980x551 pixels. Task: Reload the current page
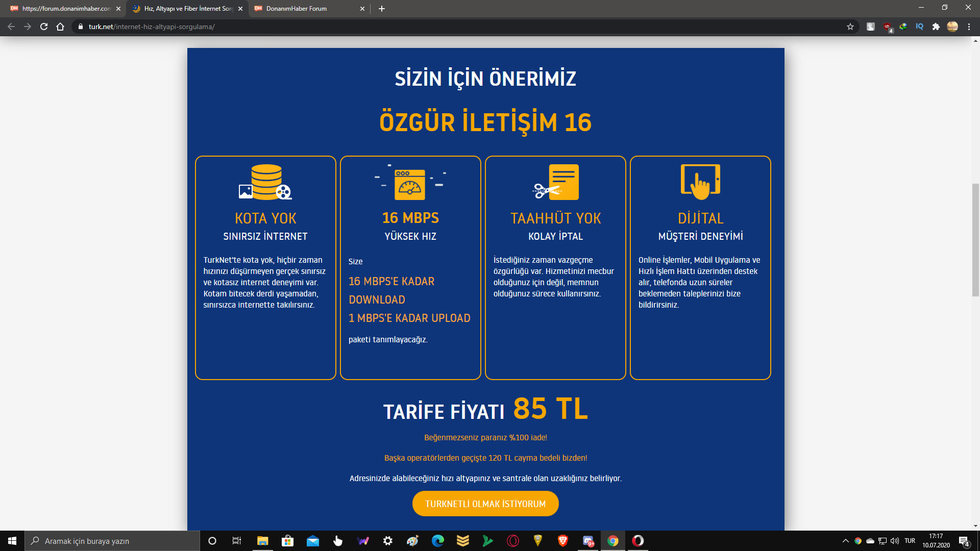[44, 27]
